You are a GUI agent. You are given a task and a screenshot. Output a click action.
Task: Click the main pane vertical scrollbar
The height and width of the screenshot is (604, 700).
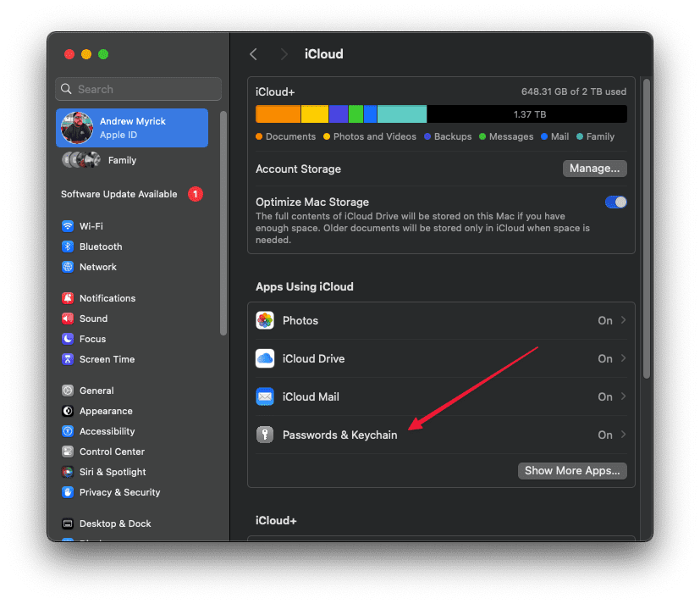coord(647,229)
